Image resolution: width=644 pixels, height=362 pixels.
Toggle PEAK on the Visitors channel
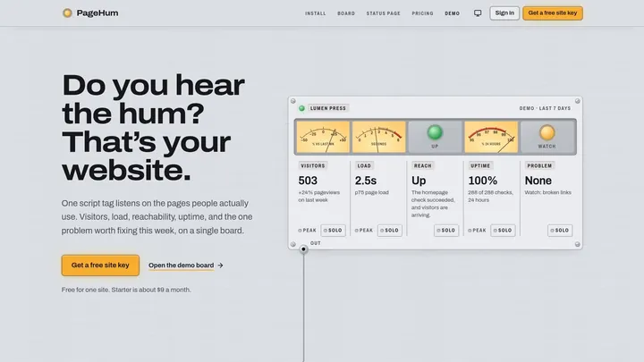point(308,231)
